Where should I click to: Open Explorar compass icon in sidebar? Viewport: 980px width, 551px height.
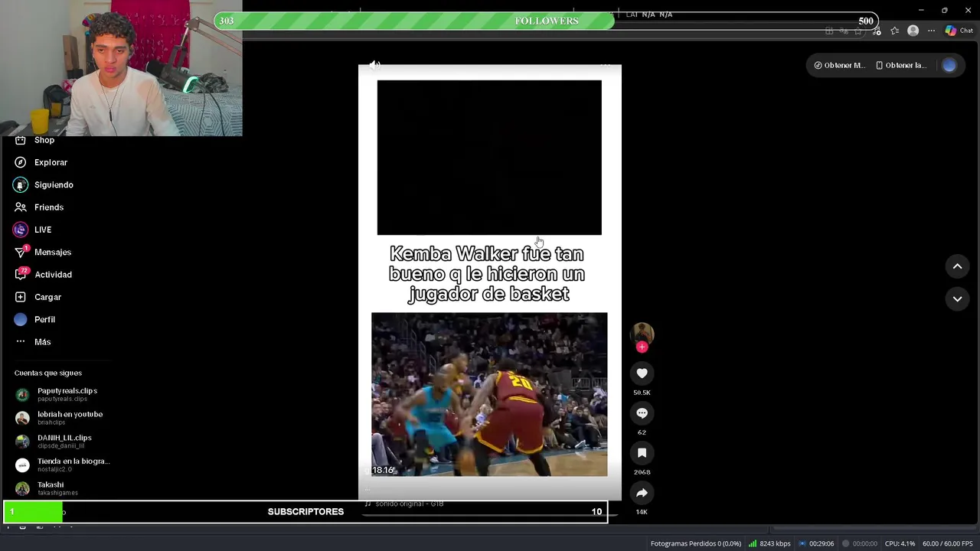click(21, 162)
